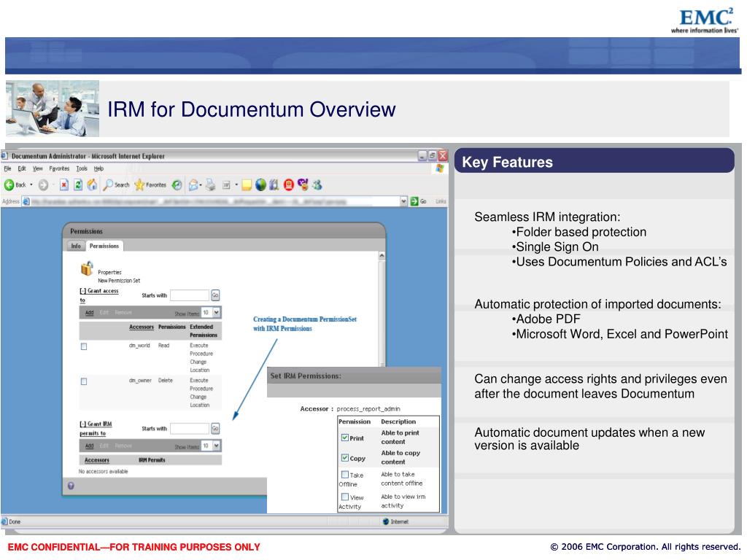Click the page icon in the address bar
747x560 pixels.
(x=26, y=201)
